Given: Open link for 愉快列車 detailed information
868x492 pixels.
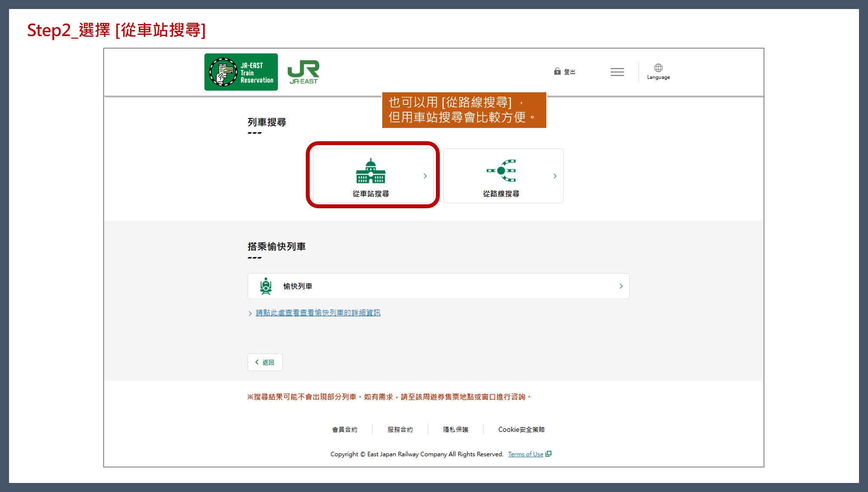Looking at the screenshot, I should 318,313.
